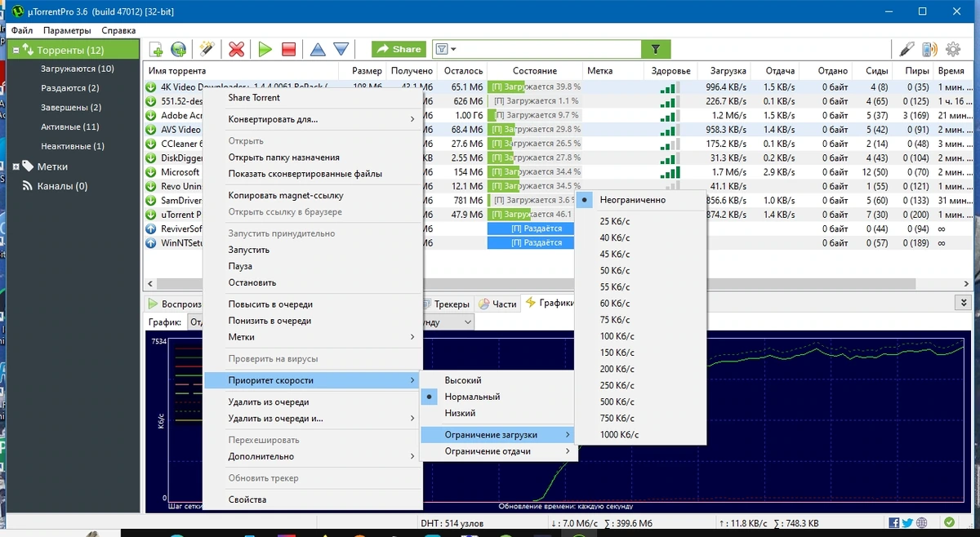The image size is (980, 537).
Task: Click the Create New Torrent wand icon
Action: point(207,50)
